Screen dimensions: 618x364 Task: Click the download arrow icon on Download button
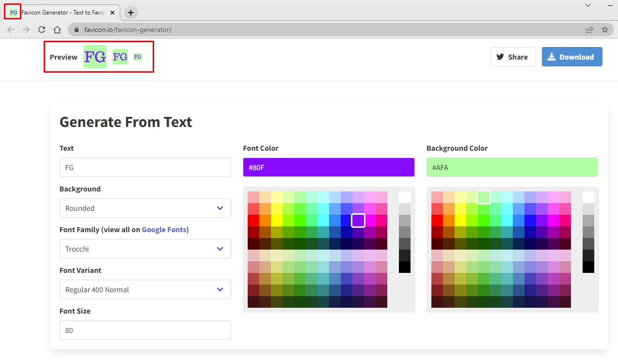(551, 57)
